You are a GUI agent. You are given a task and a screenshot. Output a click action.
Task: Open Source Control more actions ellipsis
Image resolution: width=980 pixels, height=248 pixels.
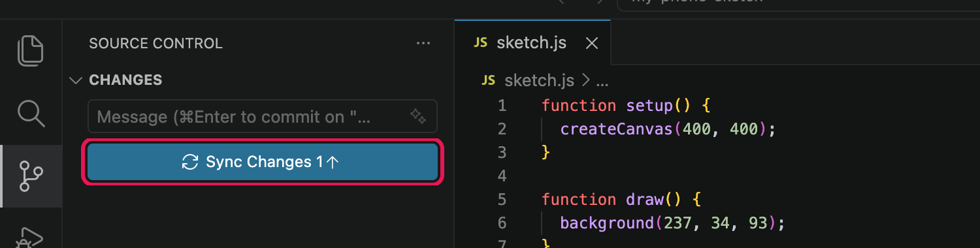(x=423, y=44)
